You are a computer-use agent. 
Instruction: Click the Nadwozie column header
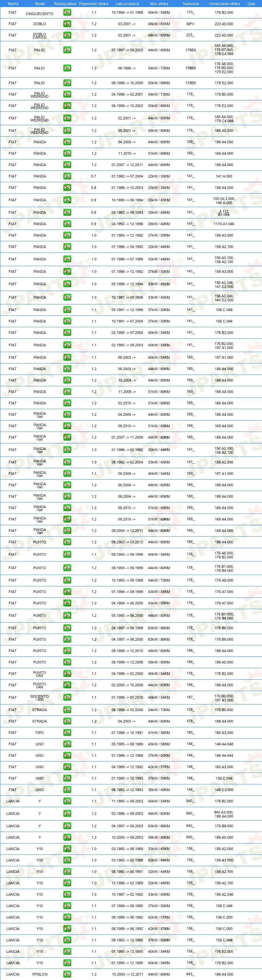click(191, 3)
